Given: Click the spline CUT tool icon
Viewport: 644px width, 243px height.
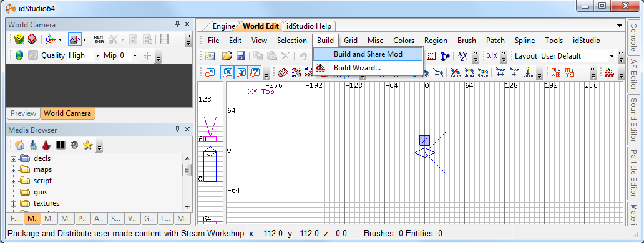Looking at the screenshot, I should tap(456, 72).
